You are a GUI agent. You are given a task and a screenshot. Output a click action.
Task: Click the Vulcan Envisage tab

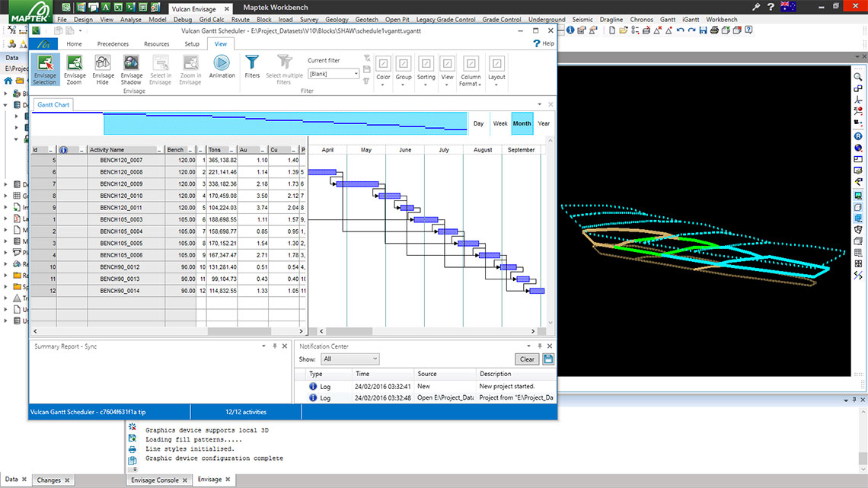(193, 9)
